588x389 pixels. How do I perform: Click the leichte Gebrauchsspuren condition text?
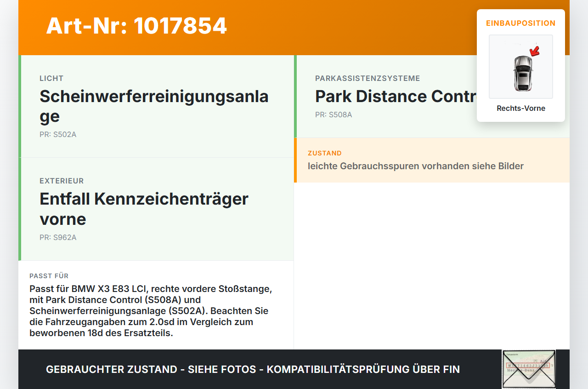point(416,166)
